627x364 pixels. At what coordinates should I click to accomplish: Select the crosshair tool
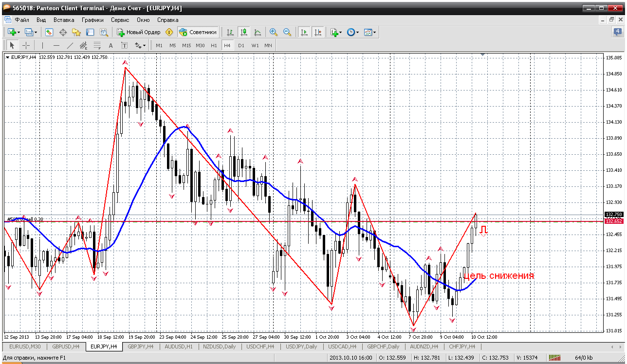pyautogui.click(x=26, y=45)
